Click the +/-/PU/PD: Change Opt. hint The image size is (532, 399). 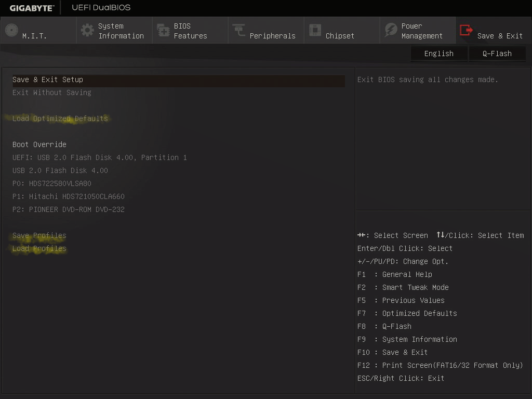(403, 262)
